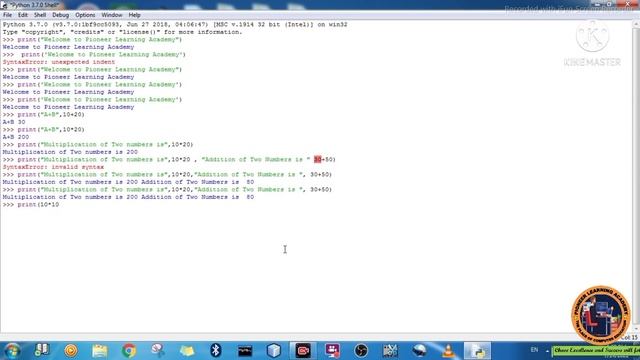This screenshot has height=360, width=640.
Task: Click the output line 'A+B 30'
Action: 14,122
